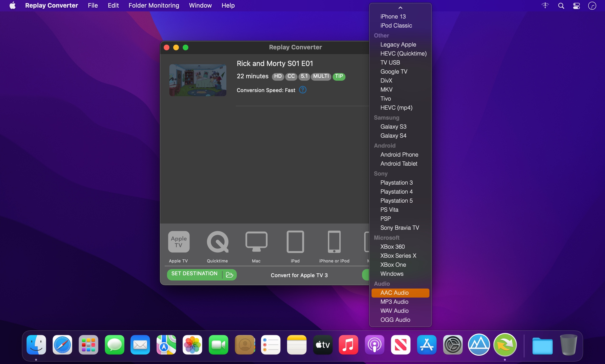Image resolution: width=605 pixels, height=364 pixels.
Task: Select OGG Audio option
Action: [x=400, y=320]
